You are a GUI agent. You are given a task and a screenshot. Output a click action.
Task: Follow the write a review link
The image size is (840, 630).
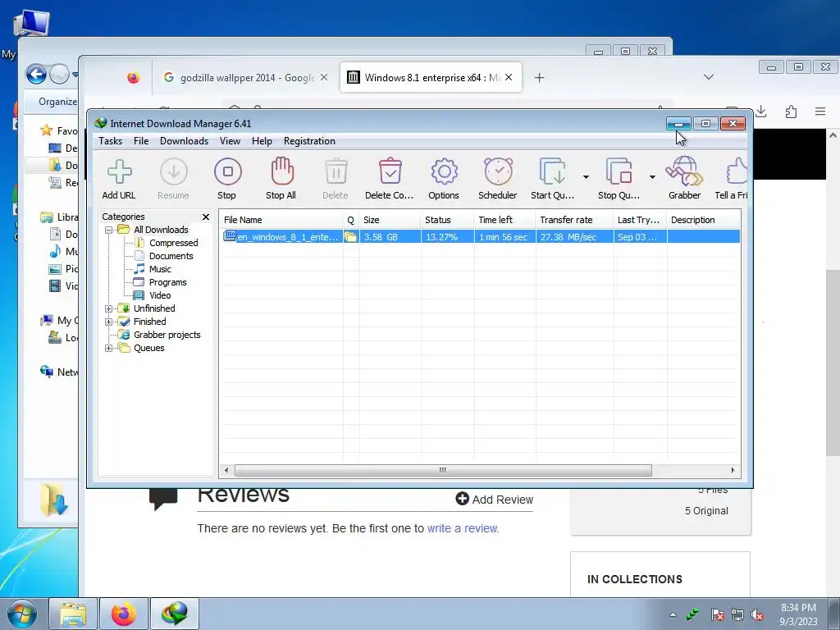coord(463,529)
